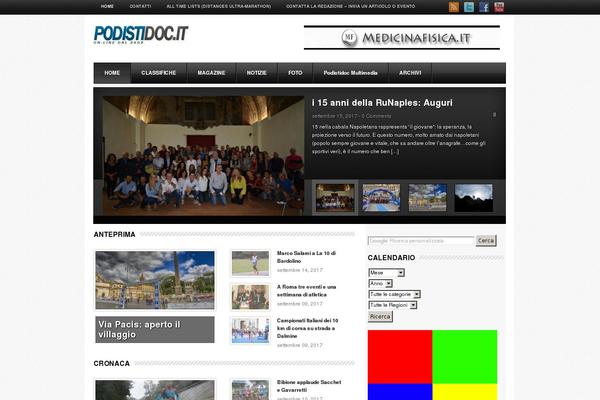The height and width of the screenshot is (400, 600).
Task: Open the RSS feed icon
Action: tap(454, 7)
